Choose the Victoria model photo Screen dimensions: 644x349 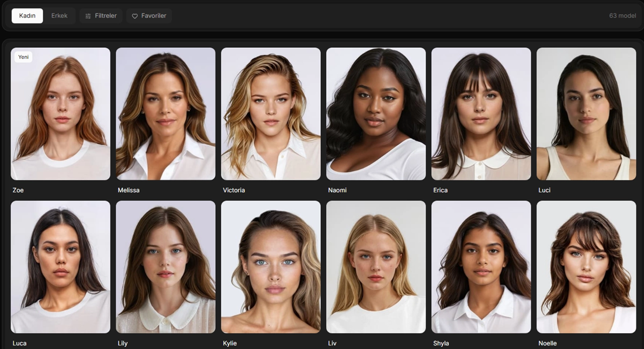(x=271, y=114)
